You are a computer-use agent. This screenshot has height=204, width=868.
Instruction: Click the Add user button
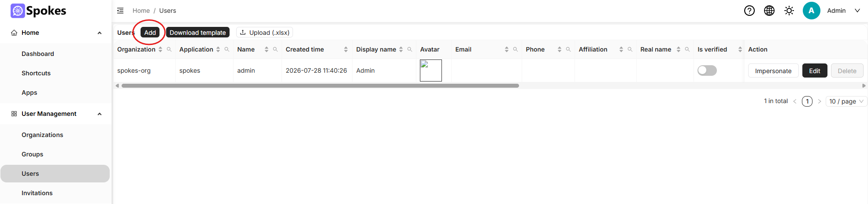(x=150, y=33)
